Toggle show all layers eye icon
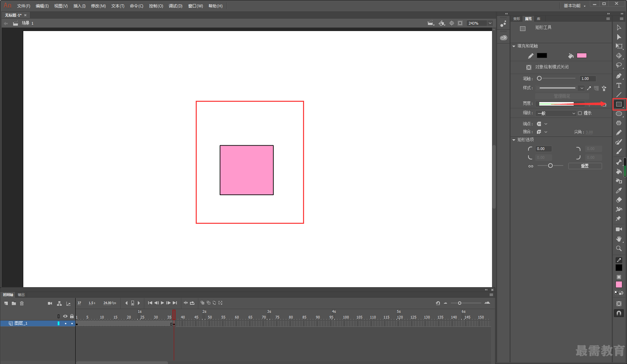This screenshot has height=364, width=627. point(65,316)
